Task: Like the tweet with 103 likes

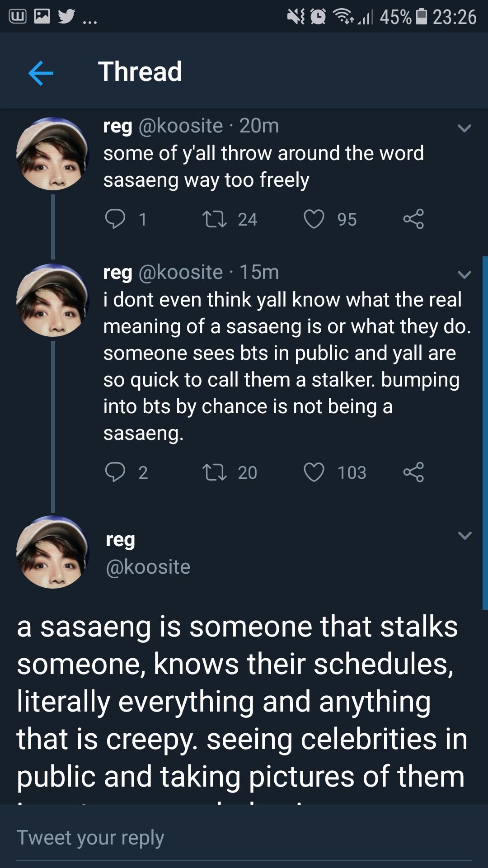Action: [x=314, y=472]
